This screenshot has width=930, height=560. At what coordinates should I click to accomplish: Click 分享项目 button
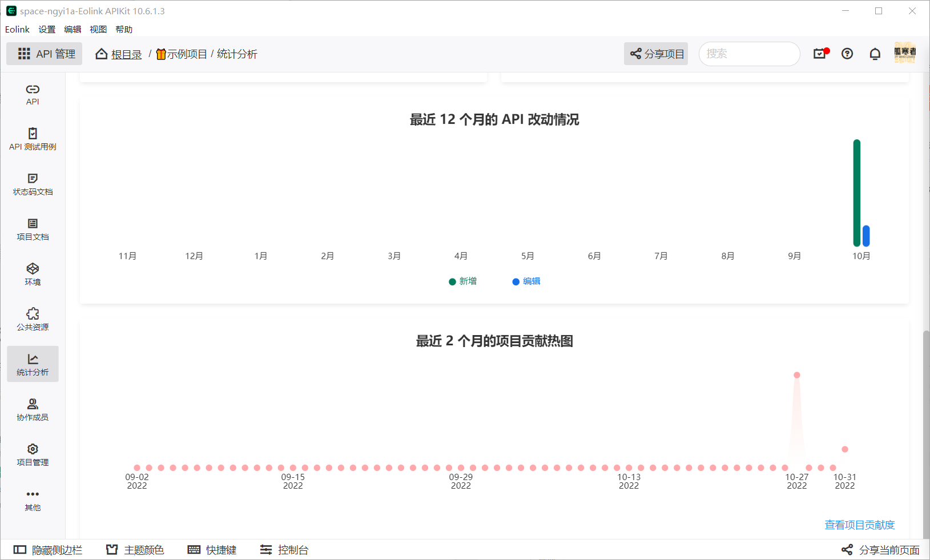tap(655, 53)
